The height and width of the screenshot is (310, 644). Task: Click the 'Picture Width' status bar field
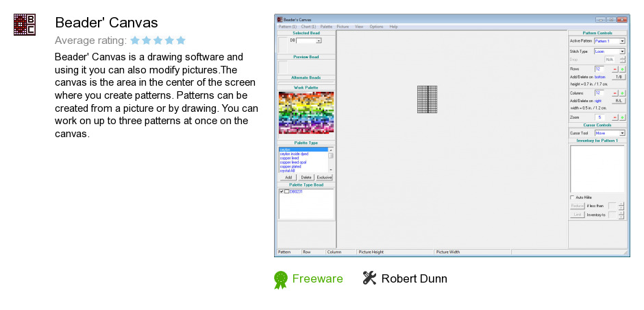coord(472,252)
